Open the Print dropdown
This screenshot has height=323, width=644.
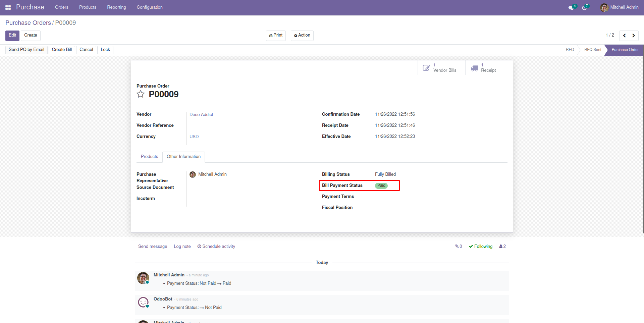[x=276, y=36]
